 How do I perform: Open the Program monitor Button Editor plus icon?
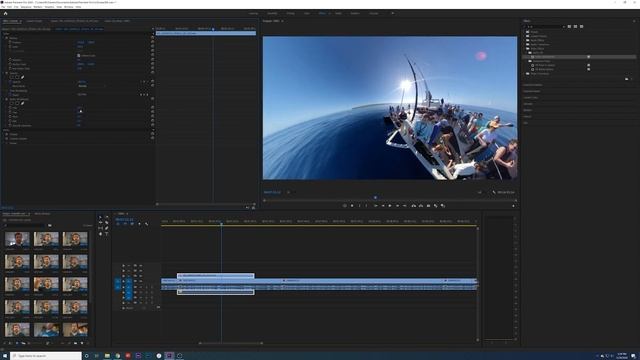pyautogui.click(x=513, y=206)
